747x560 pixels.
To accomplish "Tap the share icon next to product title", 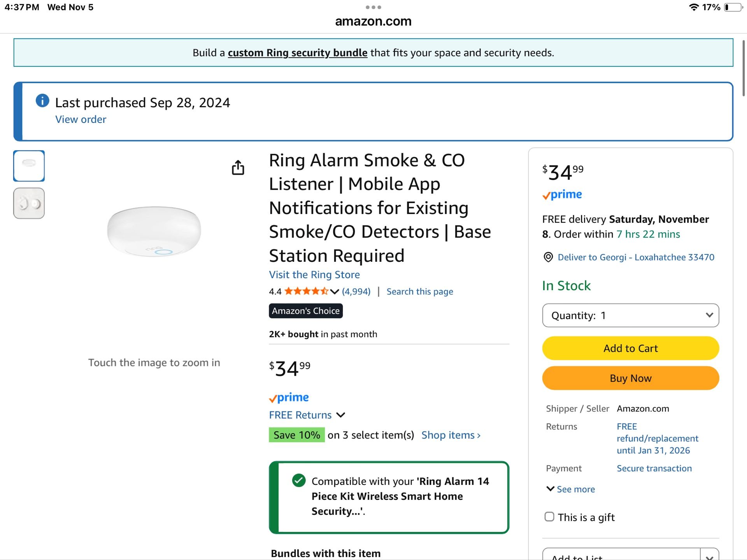I will pyautogui.click(x=238, y=167).
